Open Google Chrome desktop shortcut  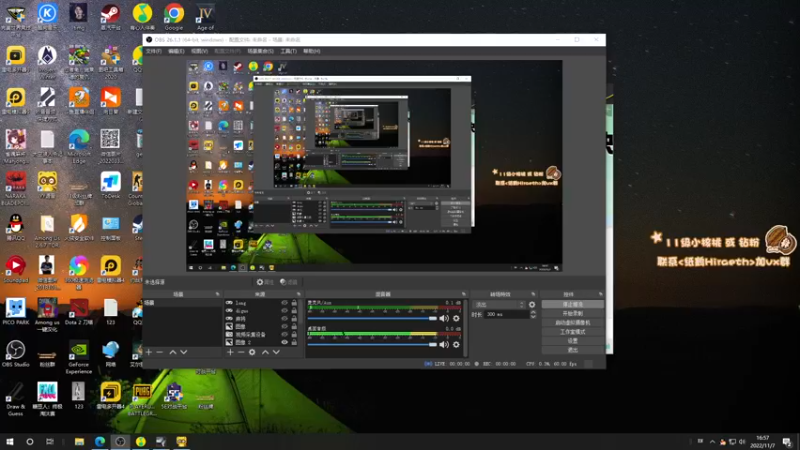[173, 16]
